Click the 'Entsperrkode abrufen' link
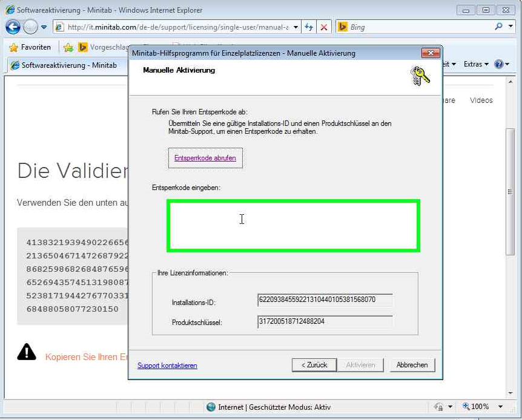 pos(205,158)
